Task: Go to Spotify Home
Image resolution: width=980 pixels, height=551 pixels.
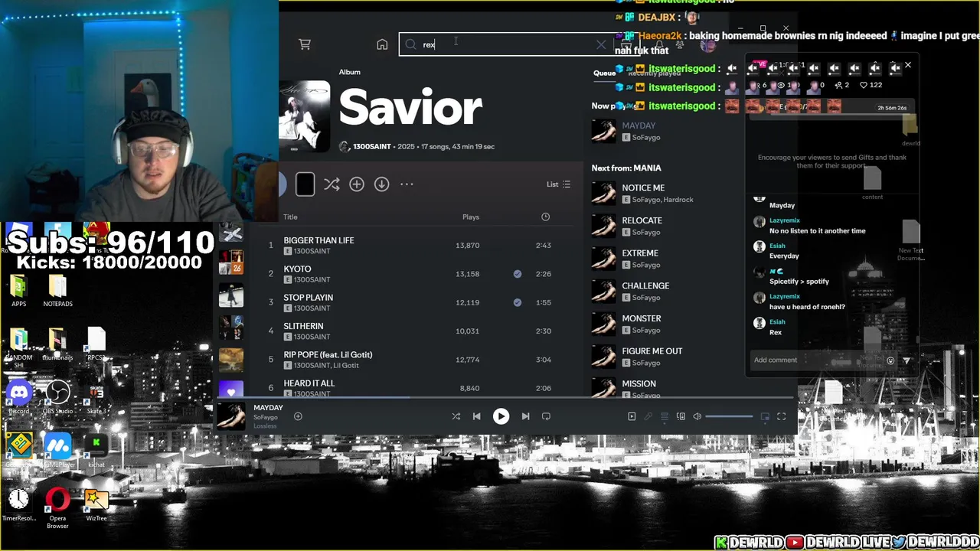Action: point(382,44)
